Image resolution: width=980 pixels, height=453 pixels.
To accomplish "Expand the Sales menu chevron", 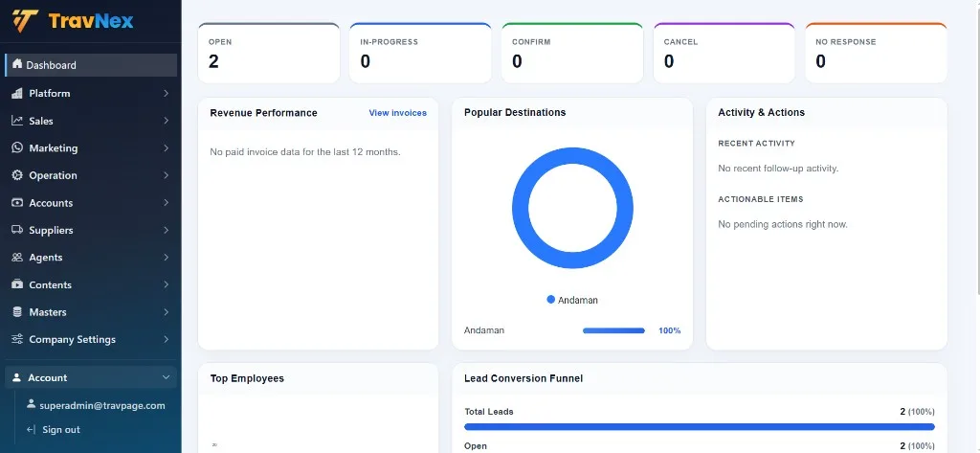I will 166,121.
